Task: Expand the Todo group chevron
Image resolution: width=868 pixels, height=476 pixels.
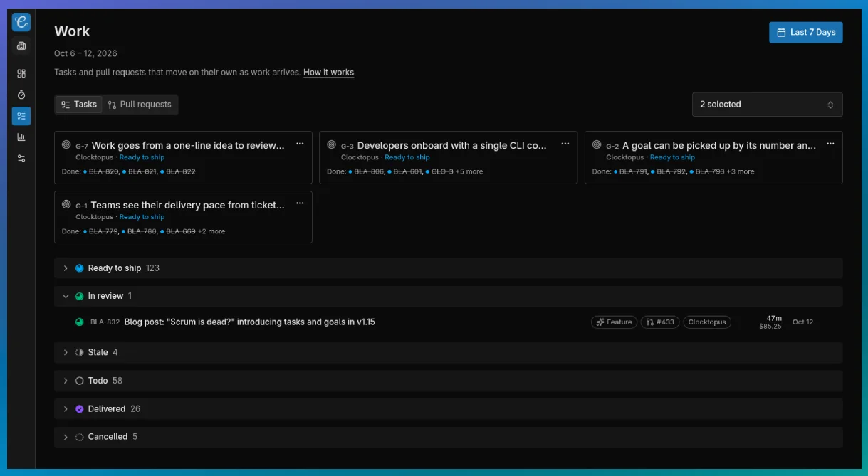Action: tap(66, 381)
